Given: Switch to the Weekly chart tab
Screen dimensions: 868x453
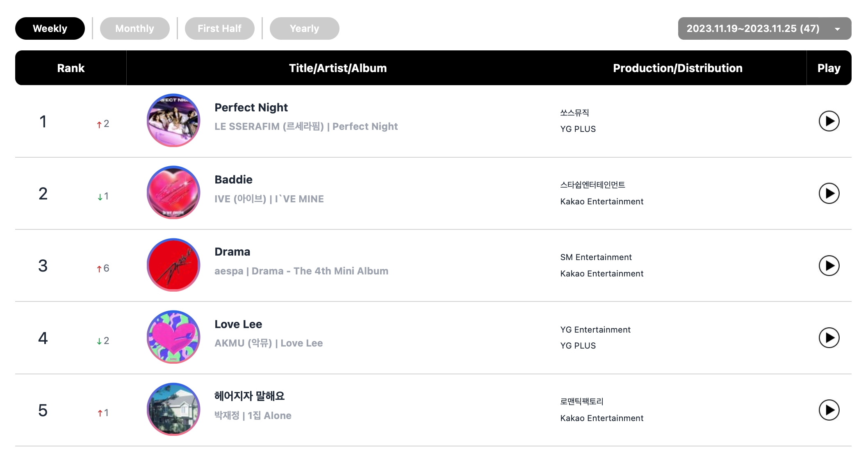Looking at the screenshot, I should (x=50, y=29).
